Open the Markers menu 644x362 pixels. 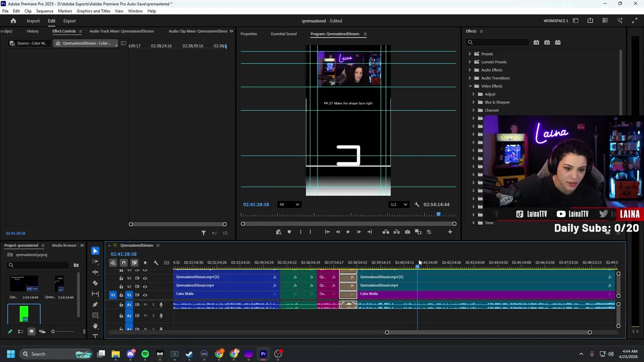point(65,11)
